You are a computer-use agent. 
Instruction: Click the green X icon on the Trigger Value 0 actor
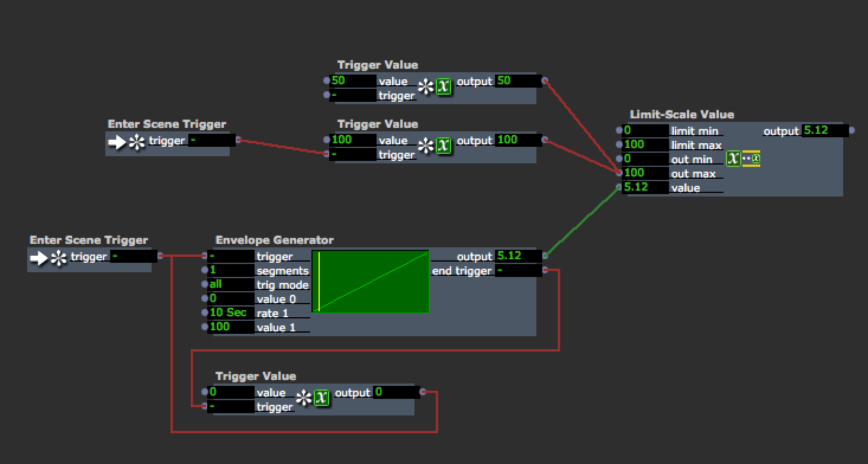coord(322,398)
